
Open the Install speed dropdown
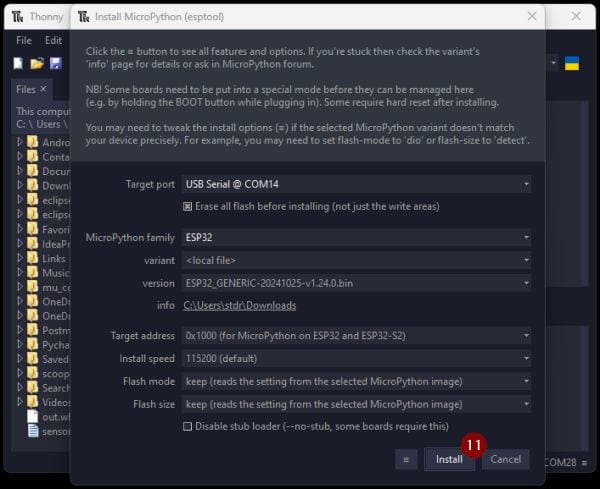coord(356,358)
